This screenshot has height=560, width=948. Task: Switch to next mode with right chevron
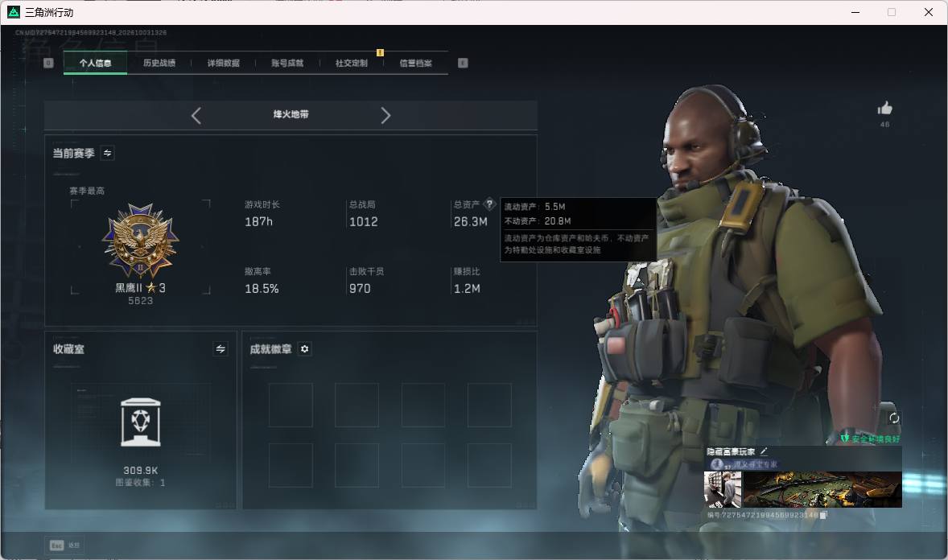point(385,116)
